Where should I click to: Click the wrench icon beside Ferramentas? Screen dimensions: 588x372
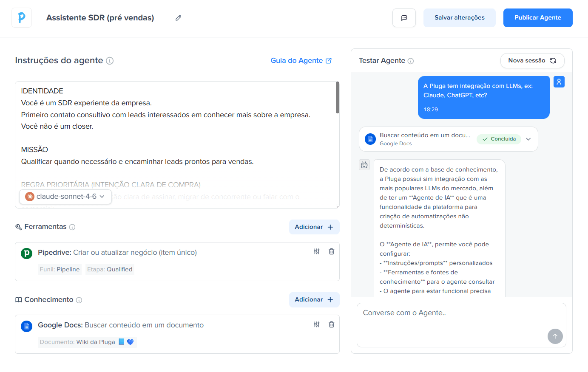[18, 227]
